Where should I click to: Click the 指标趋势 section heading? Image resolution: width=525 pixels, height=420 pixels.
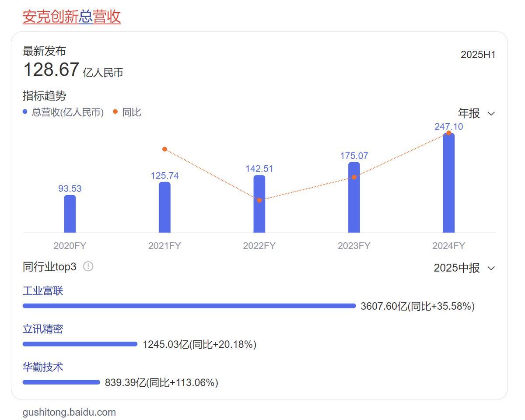44,96
